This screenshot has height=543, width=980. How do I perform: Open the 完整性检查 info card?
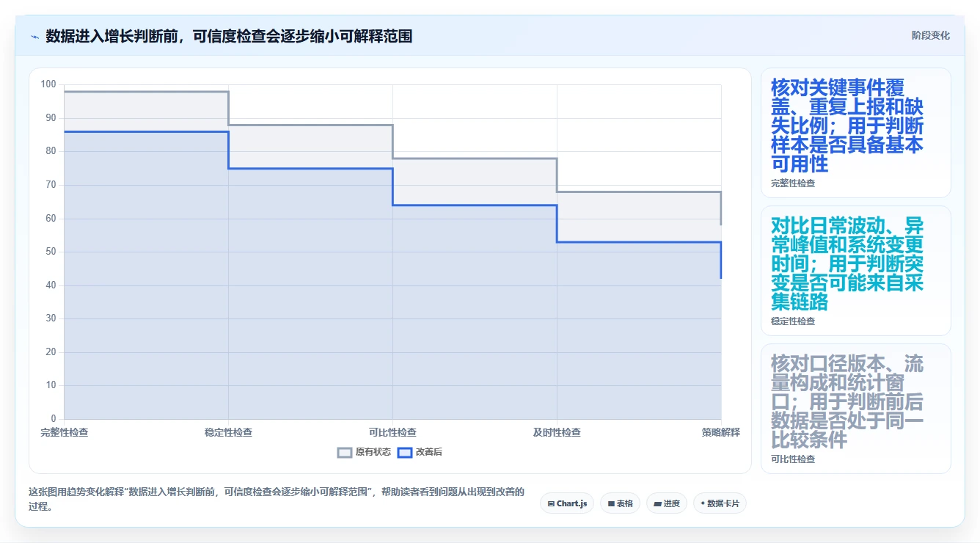[x=855, y=133]
